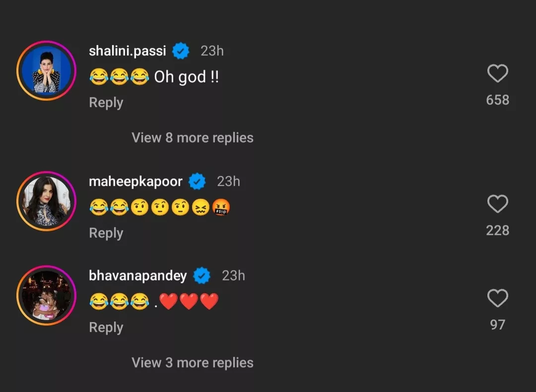Reply to shalini.passi's comment
536x392 pixels.
tap(106, 103)
